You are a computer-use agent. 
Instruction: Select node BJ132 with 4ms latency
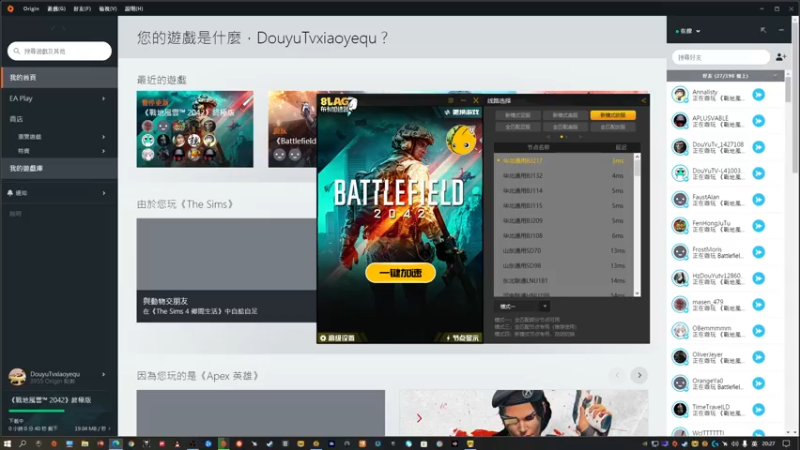pyautogui.click(x=564, y=176)
